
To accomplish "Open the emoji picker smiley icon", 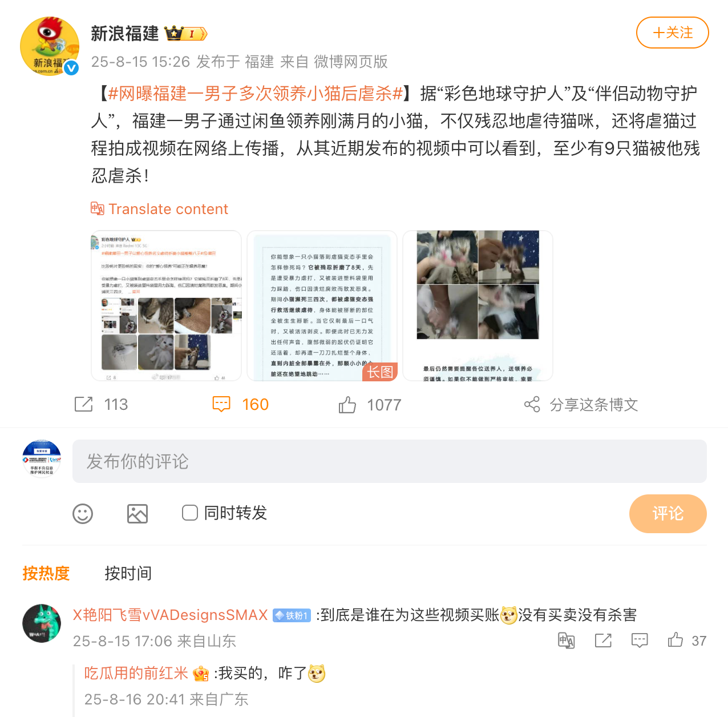I will pyautogui.click(x=83, y=514).
